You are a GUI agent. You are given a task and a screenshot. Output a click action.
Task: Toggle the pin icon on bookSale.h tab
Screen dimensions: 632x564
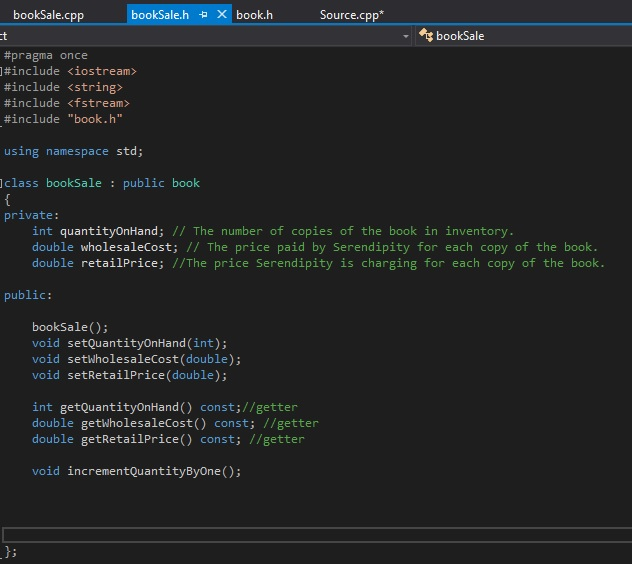[205, 15]
